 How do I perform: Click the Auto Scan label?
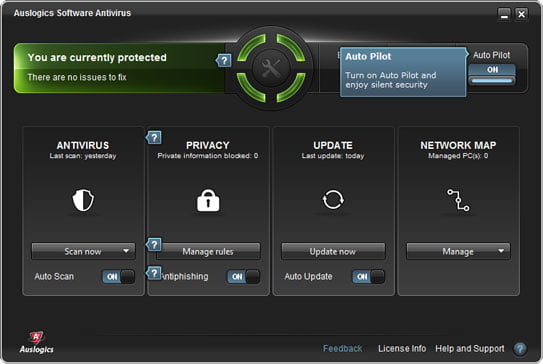pos(54,276)
